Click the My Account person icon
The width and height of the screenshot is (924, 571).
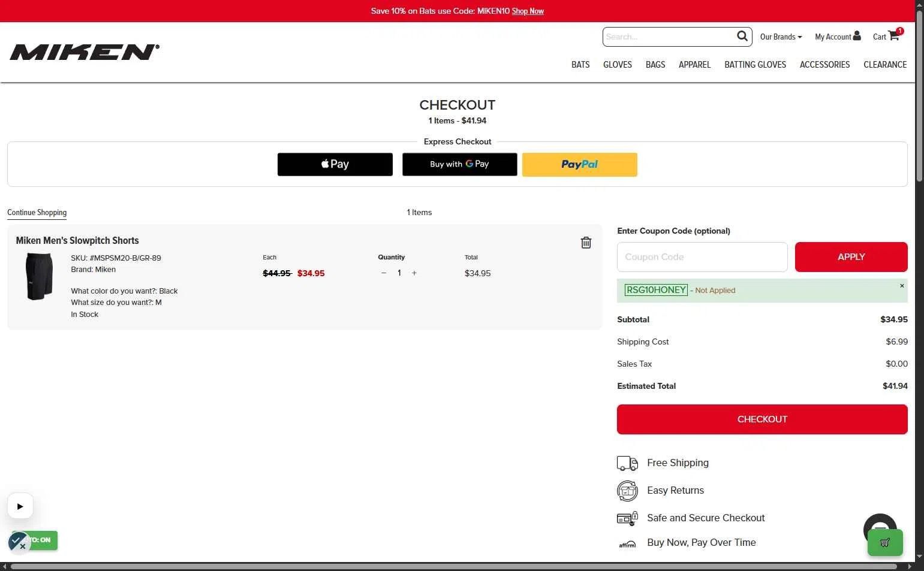[857, 36]
